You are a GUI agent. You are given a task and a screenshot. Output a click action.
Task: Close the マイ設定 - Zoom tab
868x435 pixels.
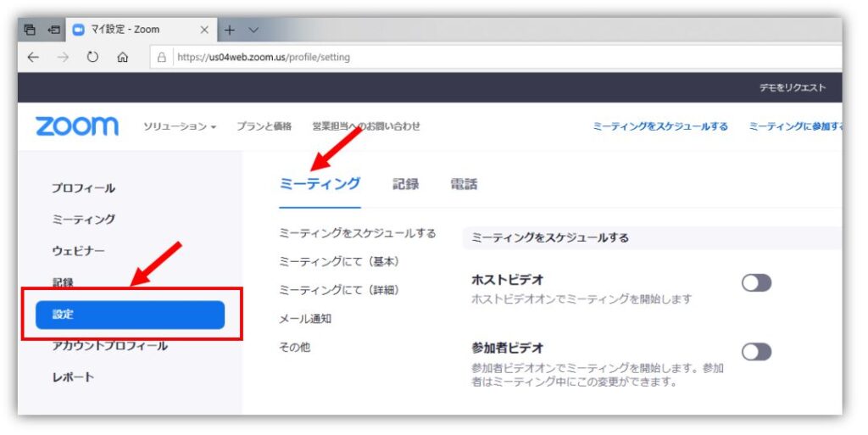tap(204, 30)
